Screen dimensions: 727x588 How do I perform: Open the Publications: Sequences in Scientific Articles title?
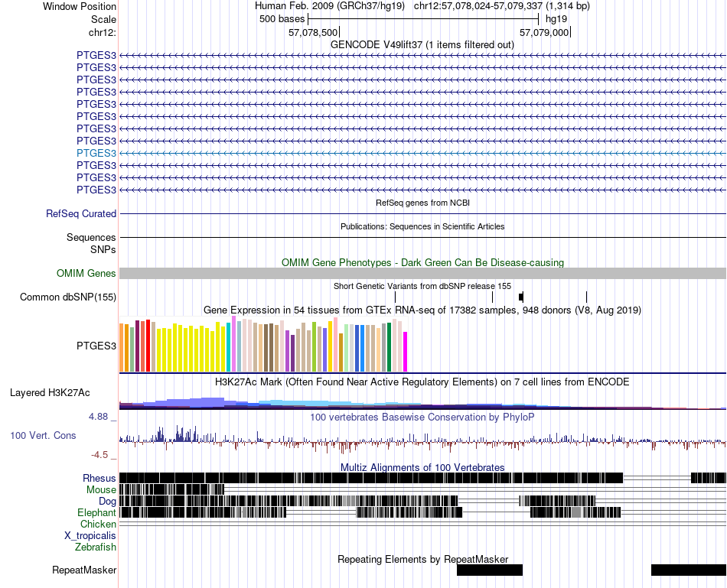click(x=422, y=226)
